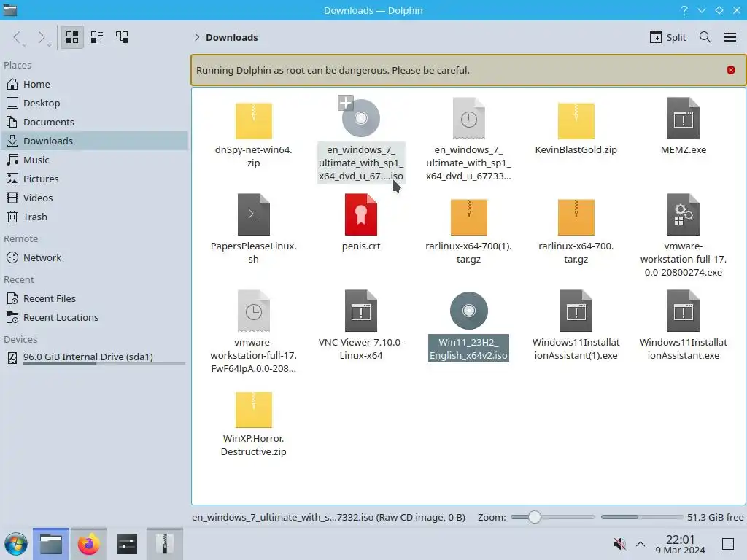747x560 pixels.
Task: Toggle selection plus on Windows 7 iso
Action: coord(345,102)
